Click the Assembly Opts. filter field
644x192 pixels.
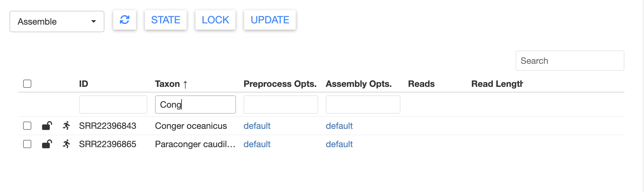363,105
